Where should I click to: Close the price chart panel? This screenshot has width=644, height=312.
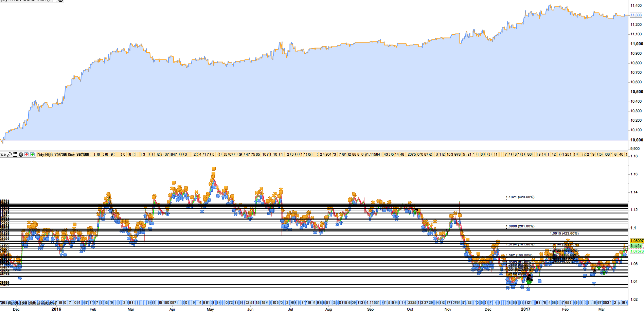(x=21, y=154)
